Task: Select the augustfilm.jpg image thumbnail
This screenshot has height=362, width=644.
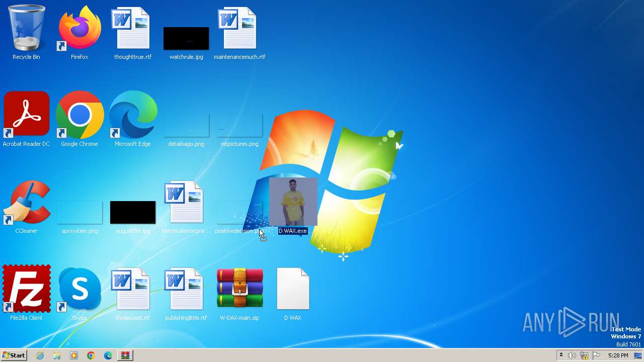Action: pyautogui.click(x=133, y=212)
